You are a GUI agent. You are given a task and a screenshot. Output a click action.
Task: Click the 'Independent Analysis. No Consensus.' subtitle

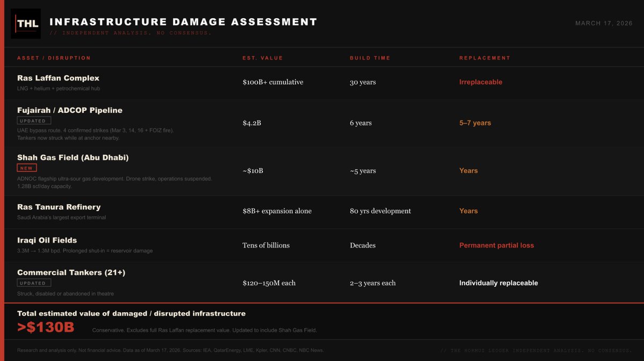click(x=130, y=33)
